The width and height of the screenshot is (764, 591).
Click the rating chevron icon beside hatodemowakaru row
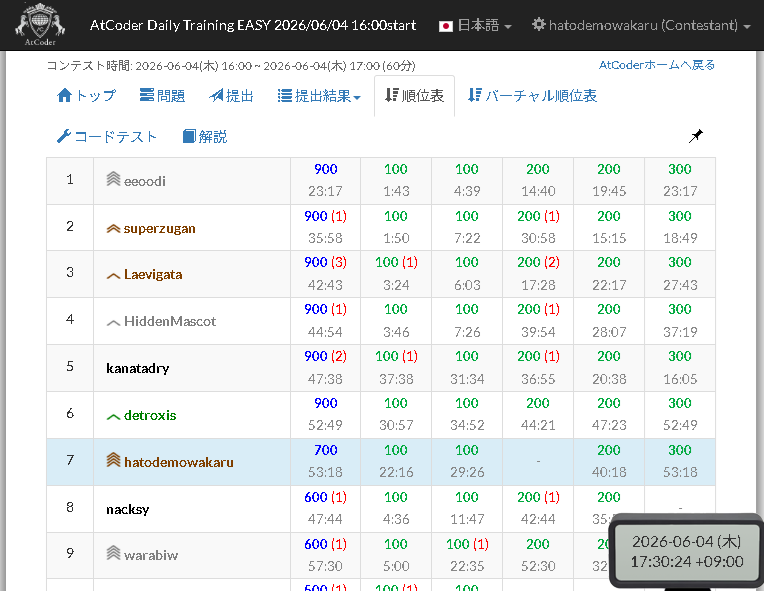[113, 459]
